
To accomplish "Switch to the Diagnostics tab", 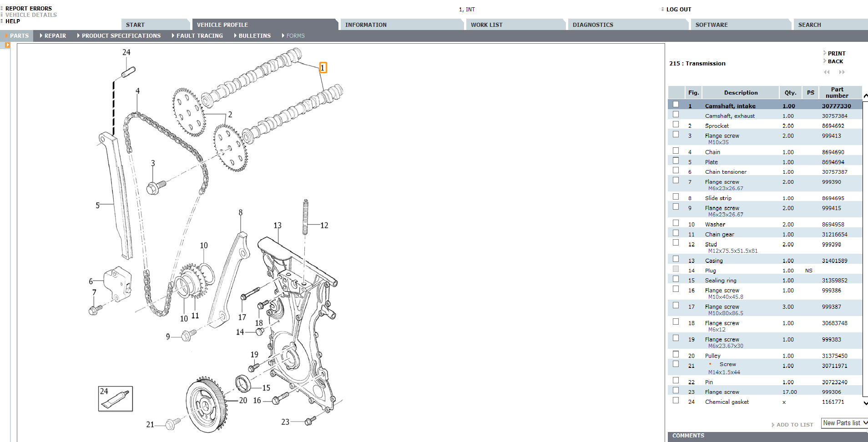I will coord(592,25).
